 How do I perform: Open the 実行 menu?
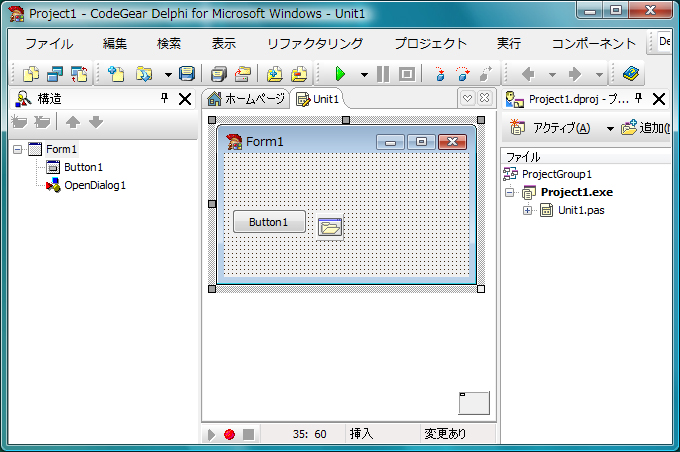[509, 43]
